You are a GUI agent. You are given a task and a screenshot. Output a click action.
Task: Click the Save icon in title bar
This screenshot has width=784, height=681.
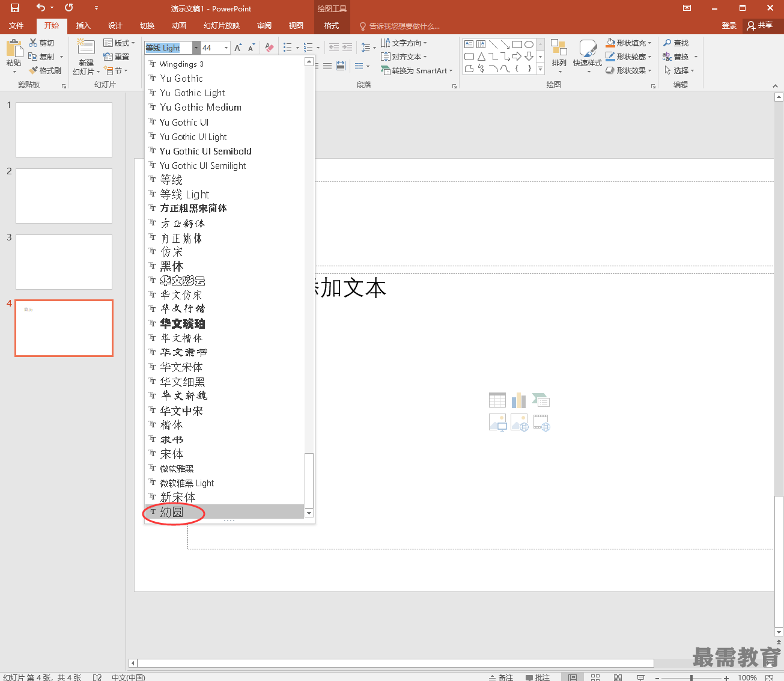[x=15, y=8]
